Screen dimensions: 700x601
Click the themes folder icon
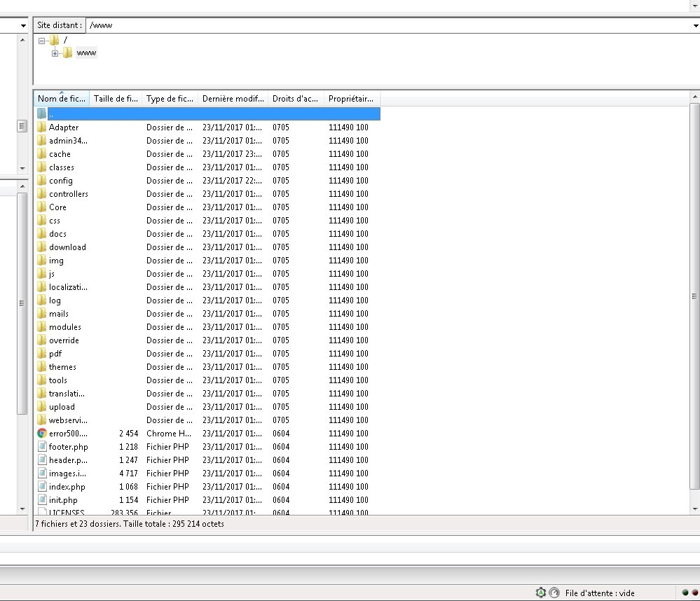[42, 367]
